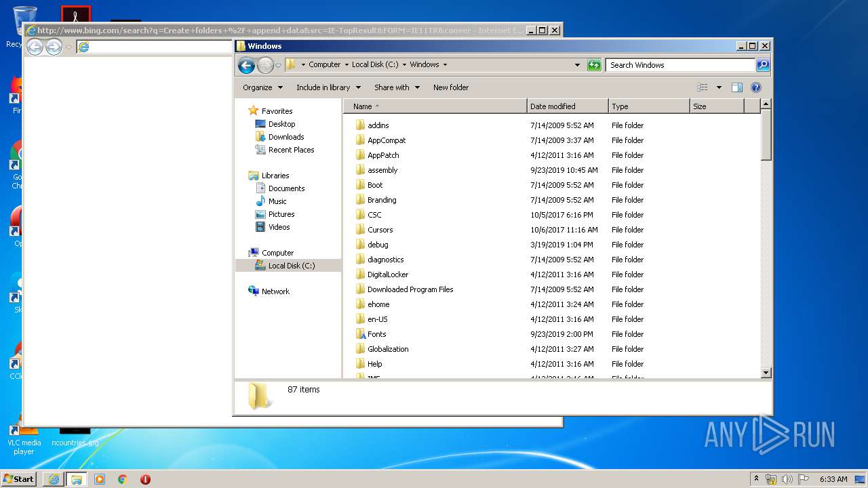
Task: Click into the Search Windows field
Action: pyautogui.click(x=680, y=65)
